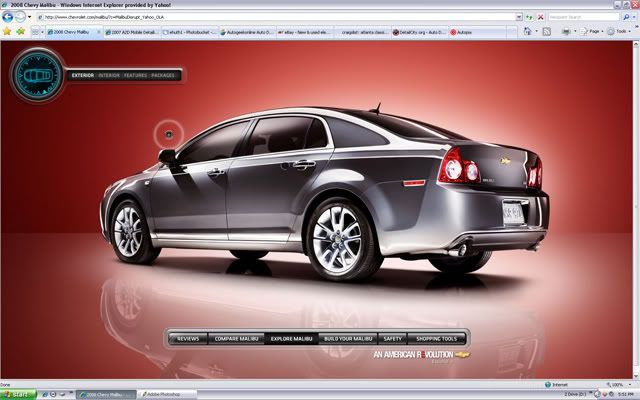
Task: Switch to the Autogeekonline tab
Action: coord(247,32)
